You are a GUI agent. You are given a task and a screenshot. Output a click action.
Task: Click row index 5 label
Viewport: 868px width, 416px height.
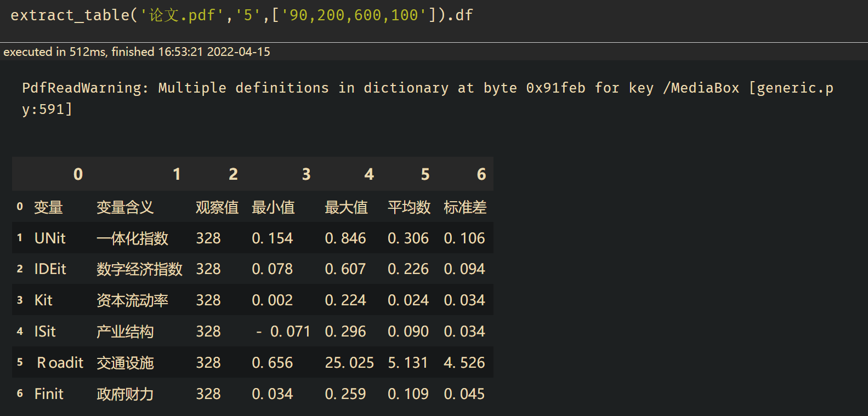click(20, 362)
